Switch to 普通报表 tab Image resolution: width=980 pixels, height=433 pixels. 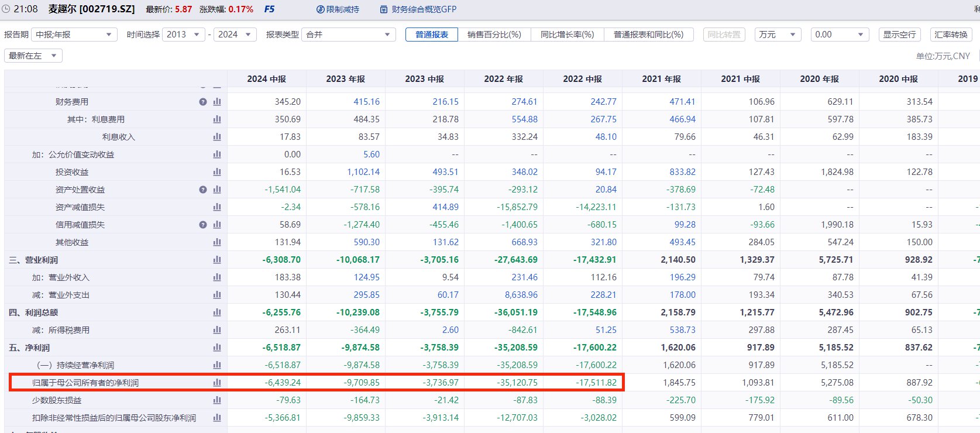click(432, 35)
